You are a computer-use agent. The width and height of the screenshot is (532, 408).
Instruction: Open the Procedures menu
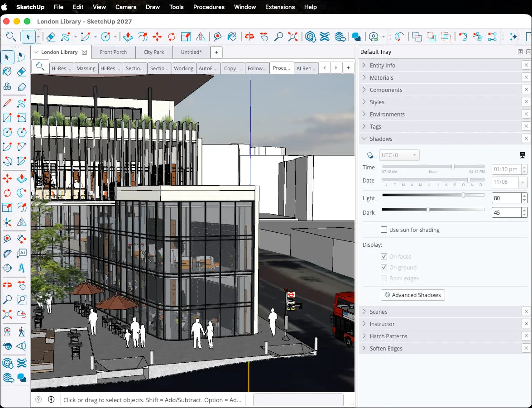[209, 7]
